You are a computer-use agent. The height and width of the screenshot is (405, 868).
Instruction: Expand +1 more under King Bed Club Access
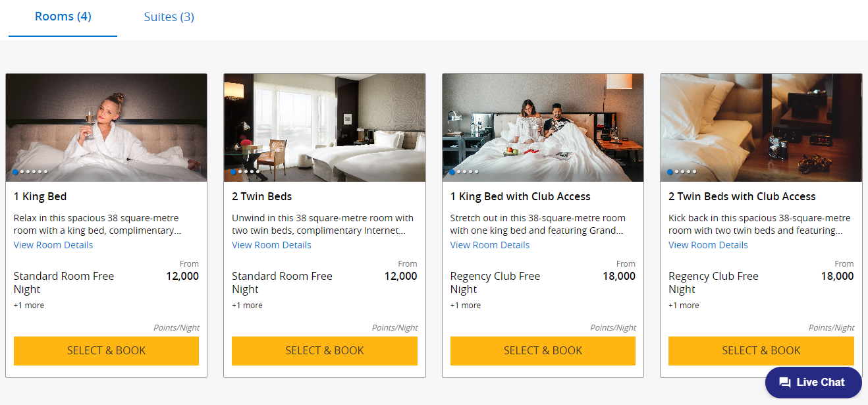coord(466,306)
